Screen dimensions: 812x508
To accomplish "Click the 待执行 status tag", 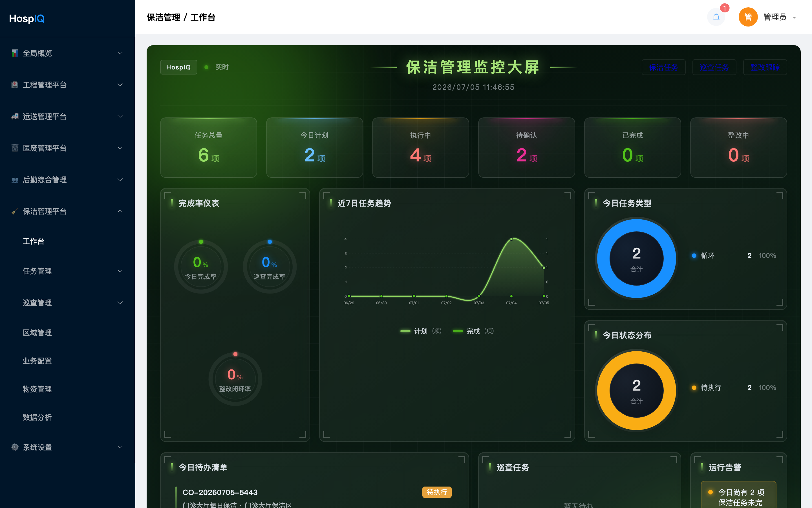I will click(x=436, y=492).
